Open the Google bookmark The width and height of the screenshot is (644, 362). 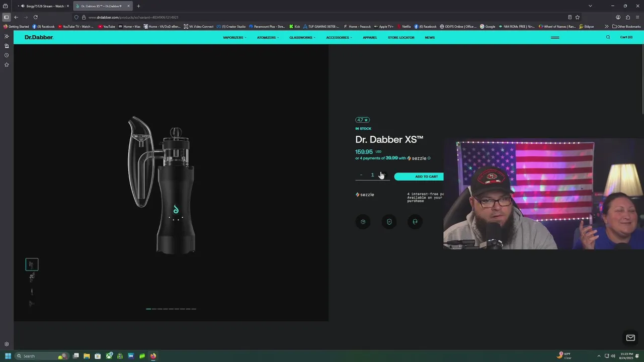(x=488, y=27)
